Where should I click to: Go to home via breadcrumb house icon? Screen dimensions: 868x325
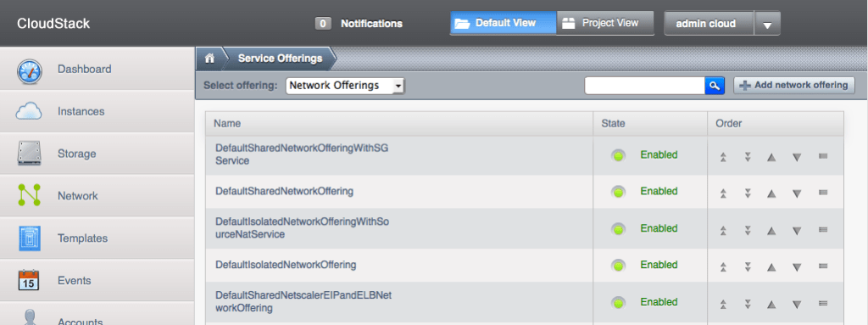tap(209, 59)
